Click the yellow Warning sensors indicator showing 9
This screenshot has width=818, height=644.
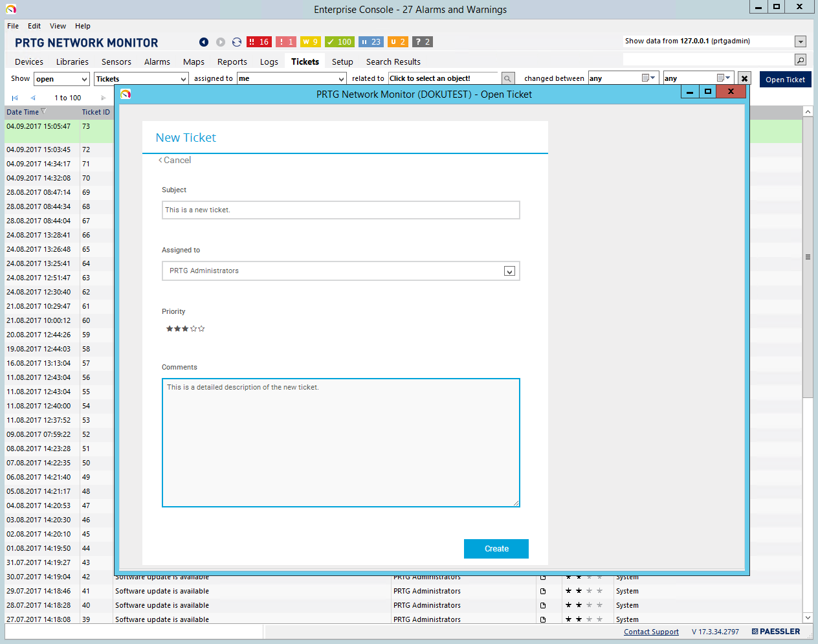click(x=310, y=42)
